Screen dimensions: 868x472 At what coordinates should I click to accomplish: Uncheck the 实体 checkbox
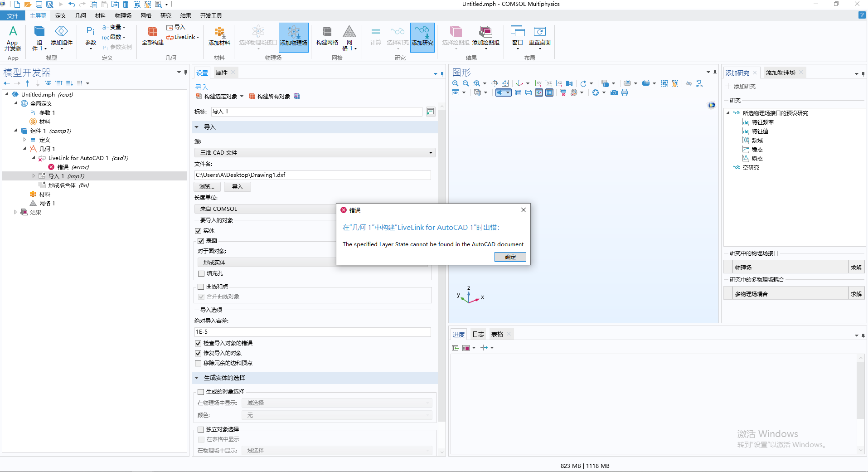click(x=198, y=231)
